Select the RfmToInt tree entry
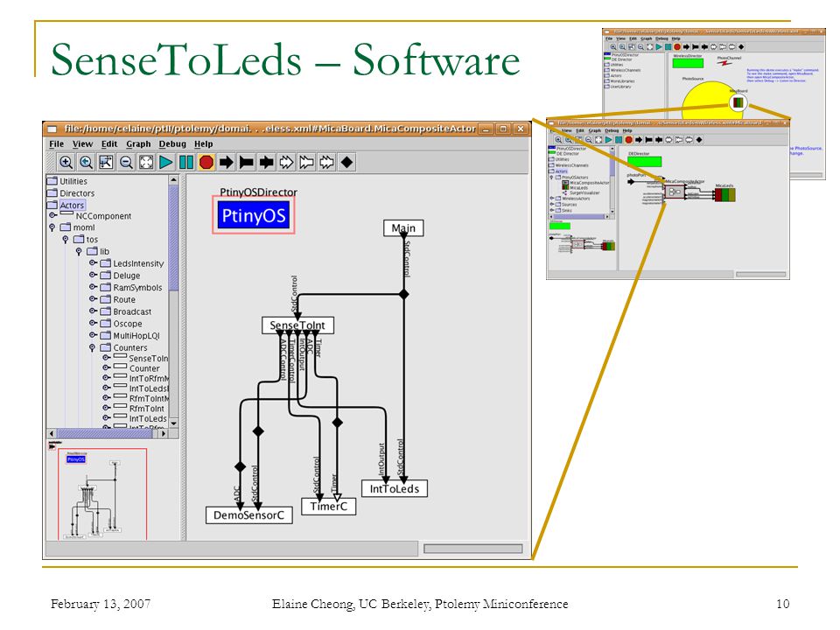 (140, 409)
